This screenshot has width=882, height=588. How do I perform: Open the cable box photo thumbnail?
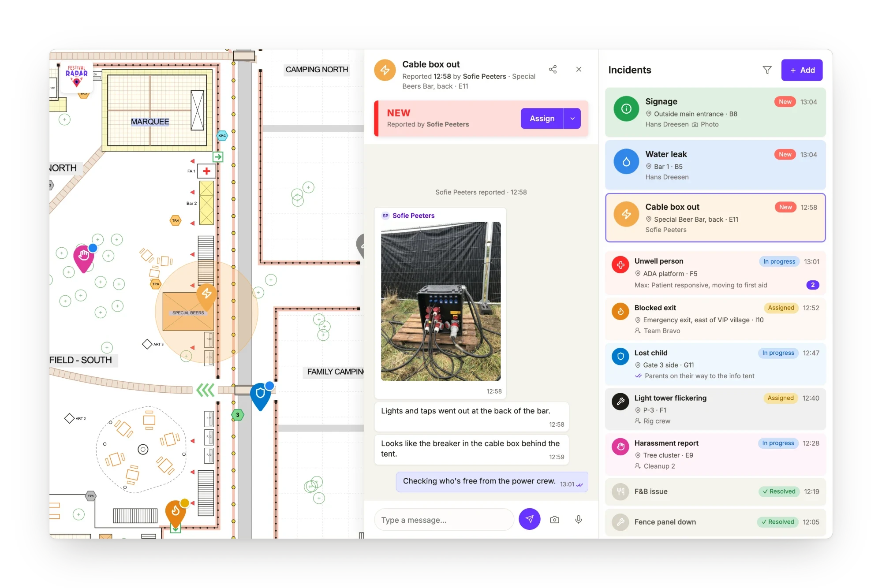(x=441, y=301)
